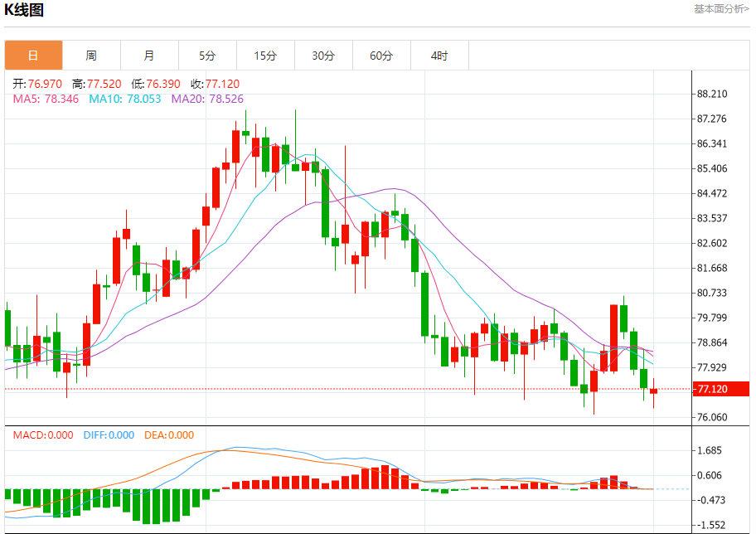Viewport: 756px width, 534px height.
Task: Click the -0.473 MACD axis label
Action: [x=710, y=500]
